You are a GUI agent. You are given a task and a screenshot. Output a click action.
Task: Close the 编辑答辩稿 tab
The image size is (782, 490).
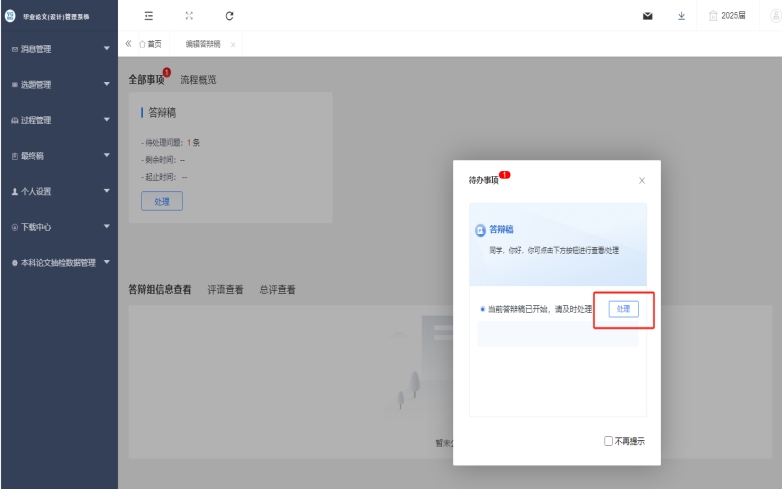[233, 45]
